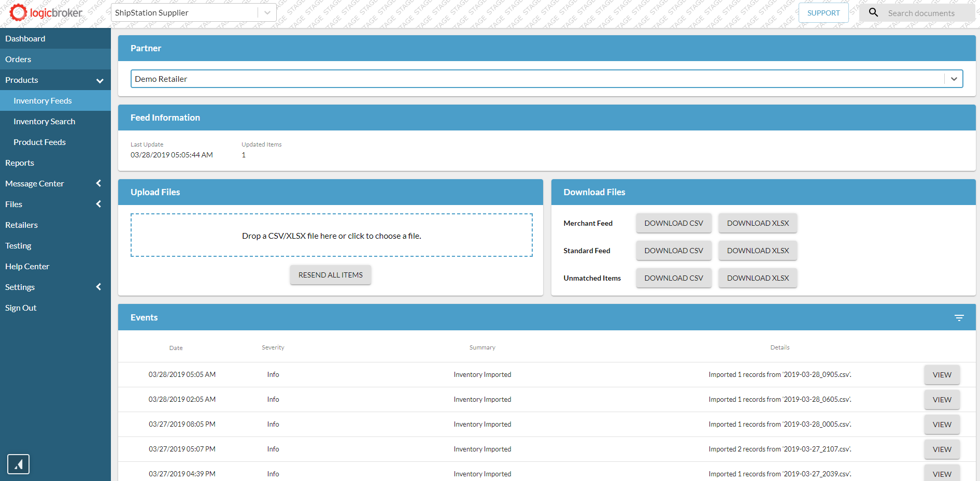
Task: Select Inventory Feeds in sidebar
Action: pos(55,100)
